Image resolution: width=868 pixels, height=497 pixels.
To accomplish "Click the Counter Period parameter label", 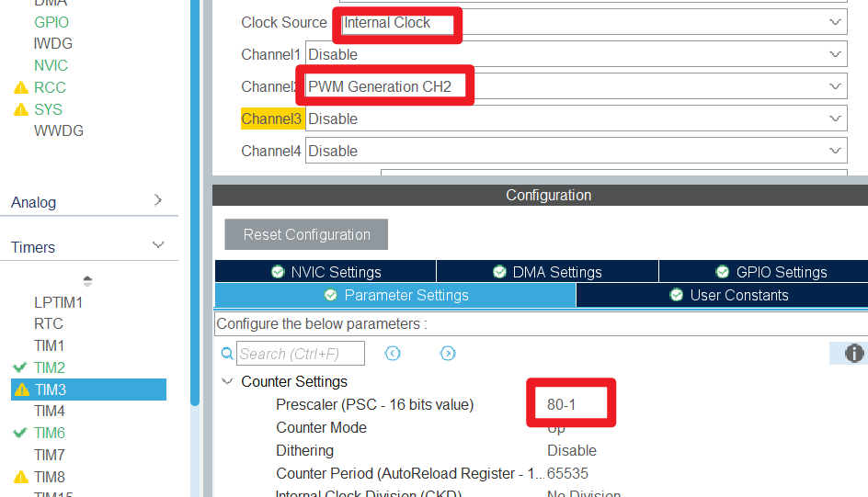I will tap(410, 474).
